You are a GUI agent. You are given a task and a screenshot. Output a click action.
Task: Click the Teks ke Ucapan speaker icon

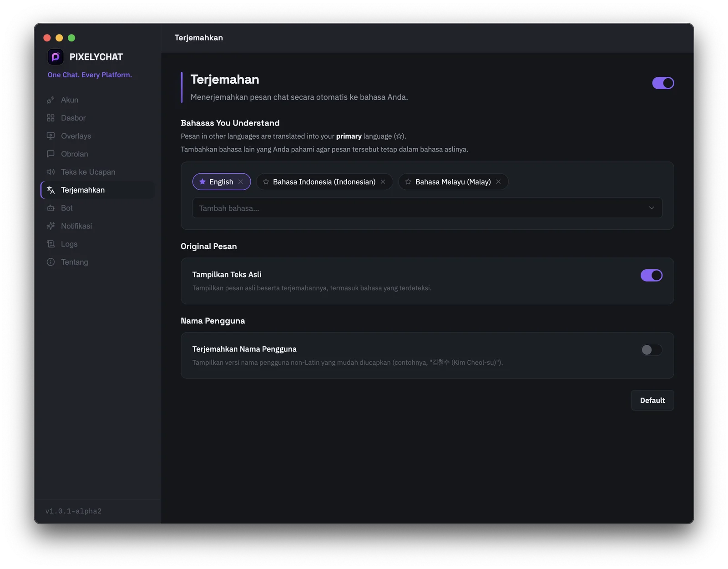[x=51, y=172]
